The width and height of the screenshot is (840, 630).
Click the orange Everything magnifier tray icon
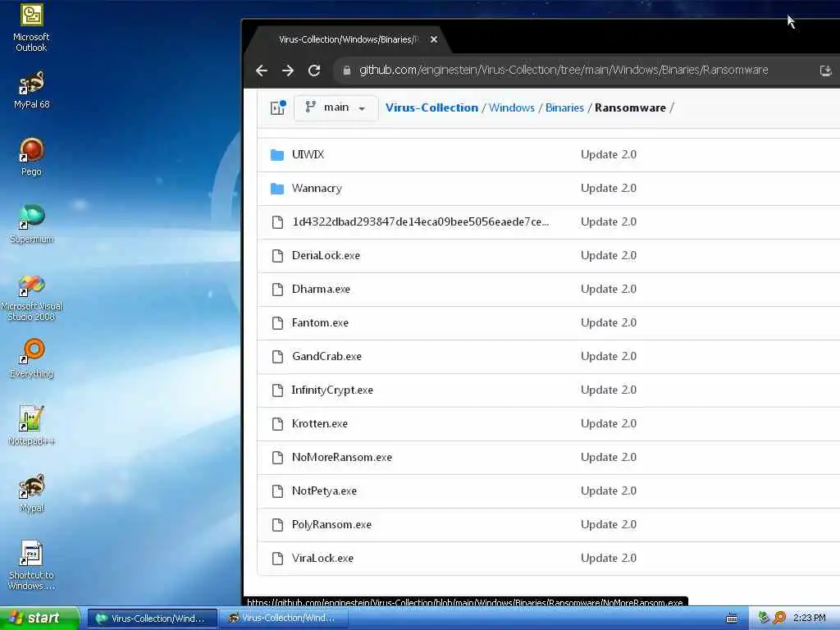tap(779, 618)
